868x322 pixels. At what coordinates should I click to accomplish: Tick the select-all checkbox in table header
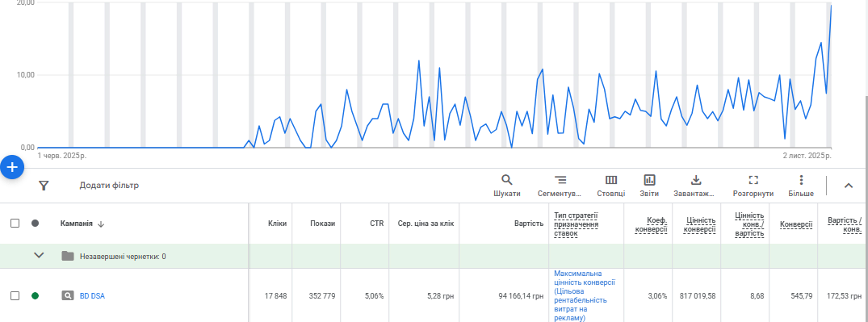tap(15, 224)
